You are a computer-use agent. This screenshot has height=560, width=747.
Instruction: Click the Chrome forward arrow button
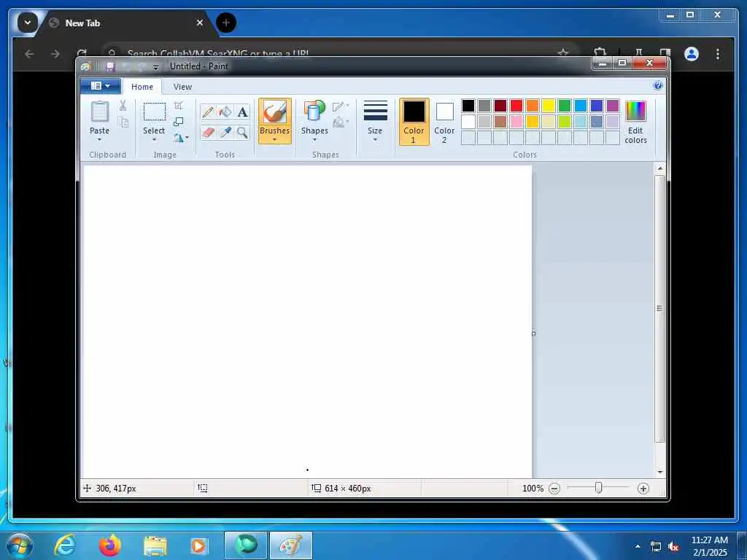[55, 54]
